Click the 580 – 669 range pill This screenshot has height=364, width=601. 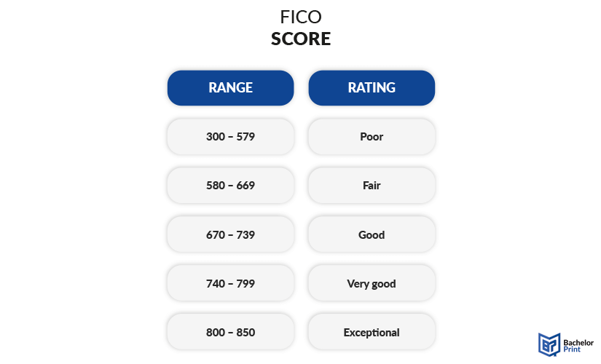(x=230, y=186)
